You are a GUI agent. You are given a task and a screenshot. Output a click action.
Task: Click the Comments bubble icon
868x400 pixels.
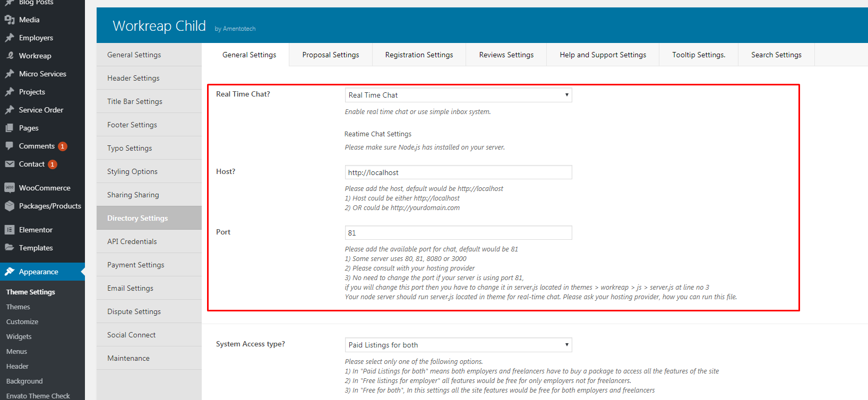pyautogui.click(x=10, y=146)
